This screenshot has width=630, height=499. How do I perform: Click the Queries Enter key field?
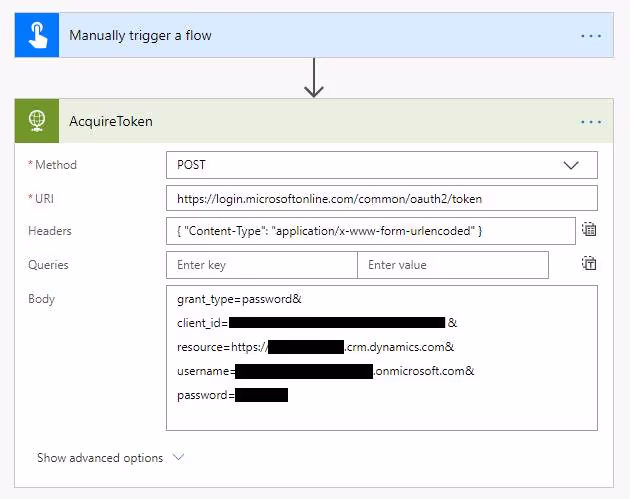coord(262,265)
